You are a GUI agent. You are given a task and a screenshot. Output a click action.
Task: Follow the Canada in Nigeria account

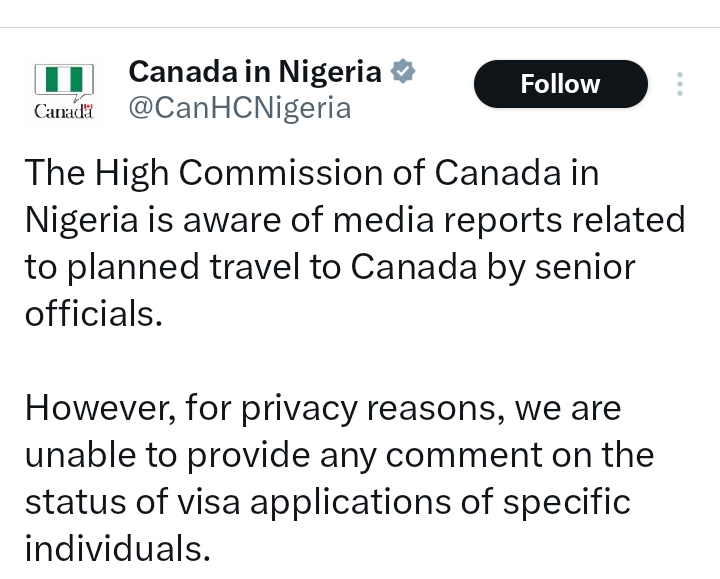coord(560,84)
